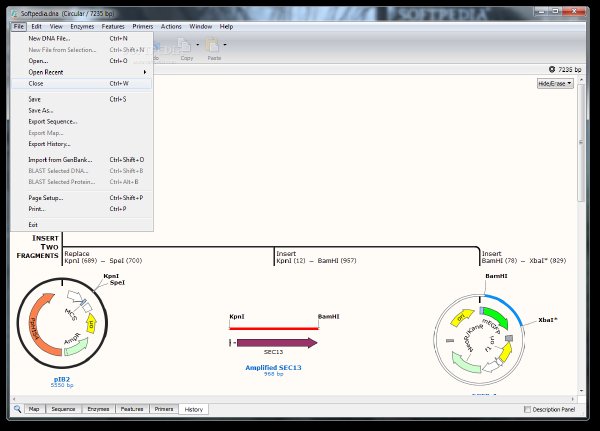
Task: Click the horizontal scrollbar right arrow
Action: pyautogui.click(x=573, y=399)
